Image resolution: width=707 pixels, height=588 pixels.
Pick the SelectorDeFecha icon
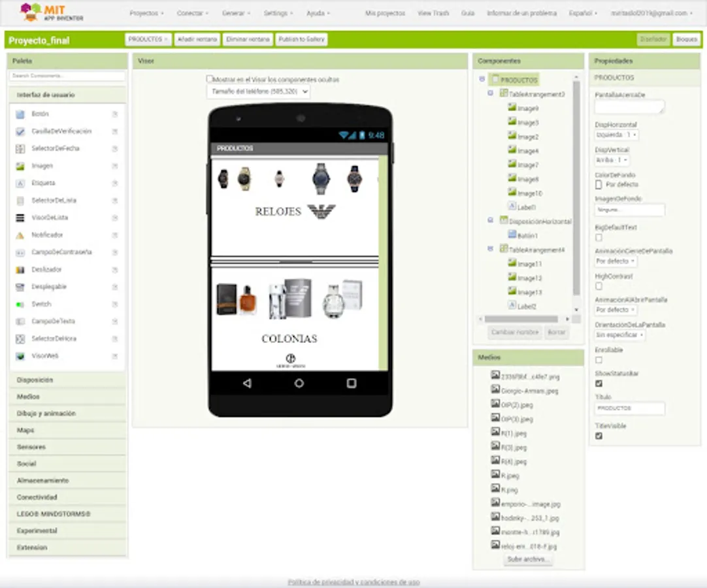[x=20, y=149]
